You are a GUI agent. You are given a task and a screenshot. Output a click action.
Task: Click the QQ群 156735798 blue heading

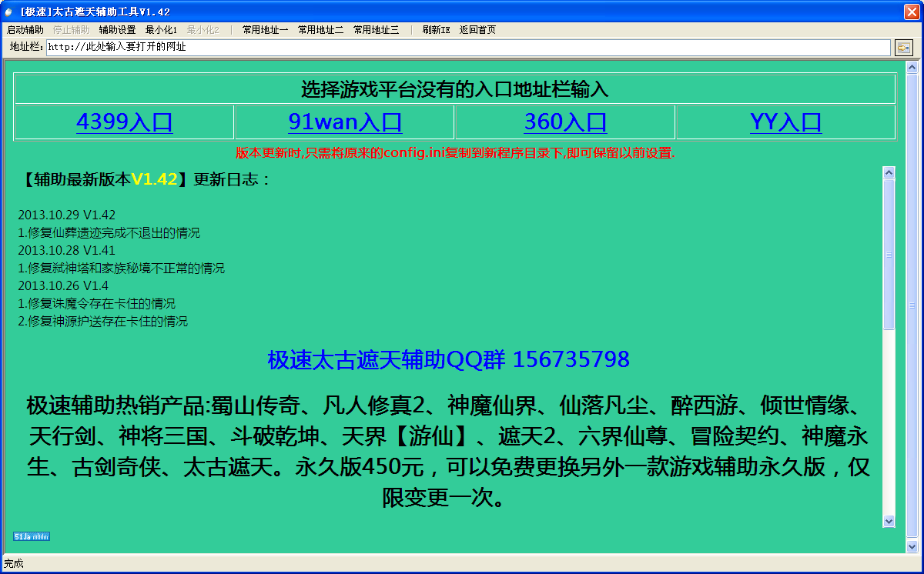click(x=449, y=359)
